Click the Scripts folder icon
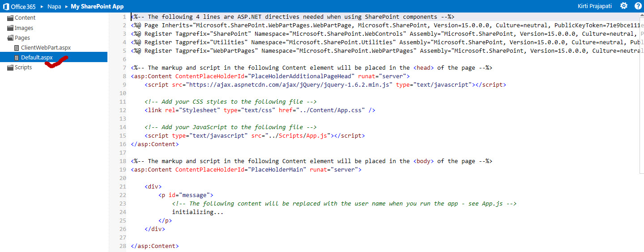This screenshot has height=252, width=644. coord(10,67)
